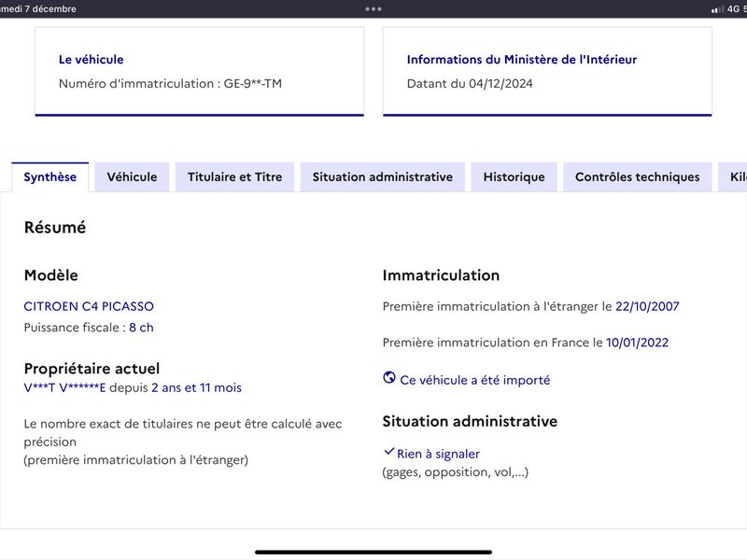Viewport: 747px width, 560px height.
Task: Go to the Historique tab
Action: pyautogui.click(x=514, y=177)
